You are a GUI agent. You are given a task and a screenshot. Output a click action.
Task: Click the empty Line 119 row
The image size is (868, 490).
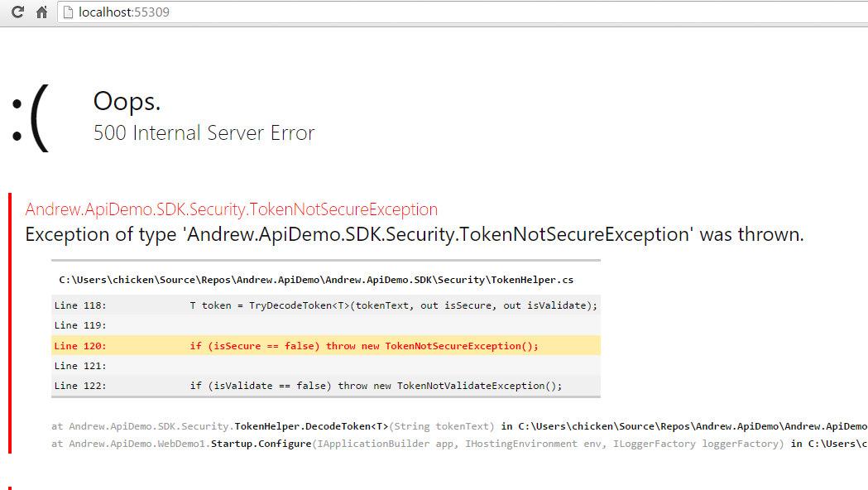[x=326, y=325]
